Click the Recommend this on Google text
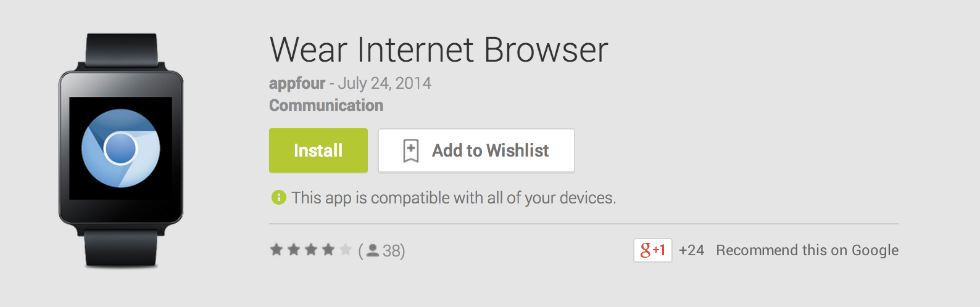This screenshot has height=307, width=980. pyautogui.click(x=807, y=250)
